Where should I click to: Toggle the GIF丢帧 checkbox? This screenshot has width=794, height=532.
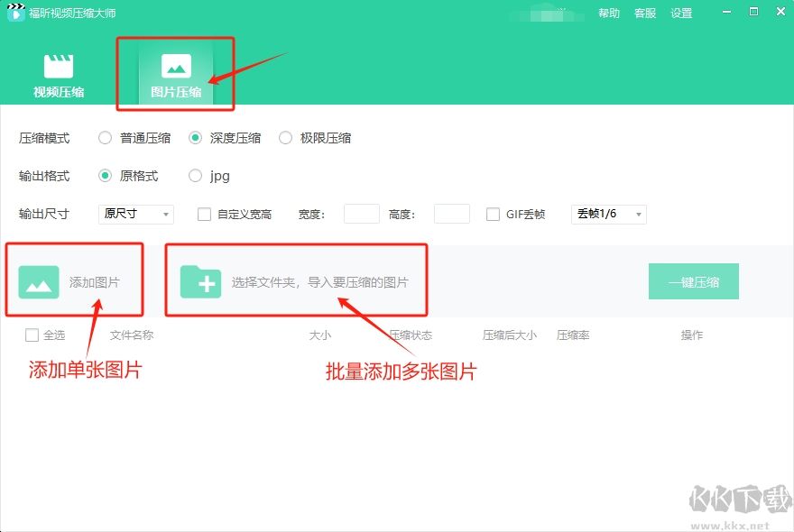pos(494,215)
